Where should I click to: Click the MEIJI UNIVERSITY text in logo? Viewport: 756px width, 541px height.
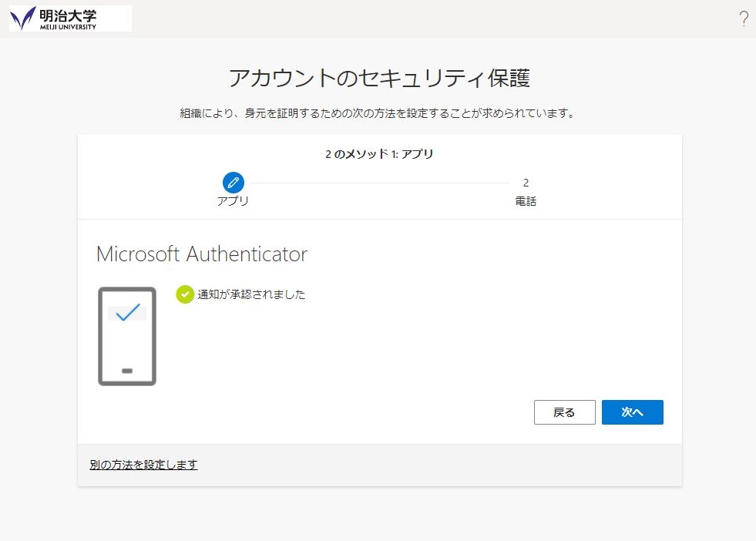click(x=68, y=27)
